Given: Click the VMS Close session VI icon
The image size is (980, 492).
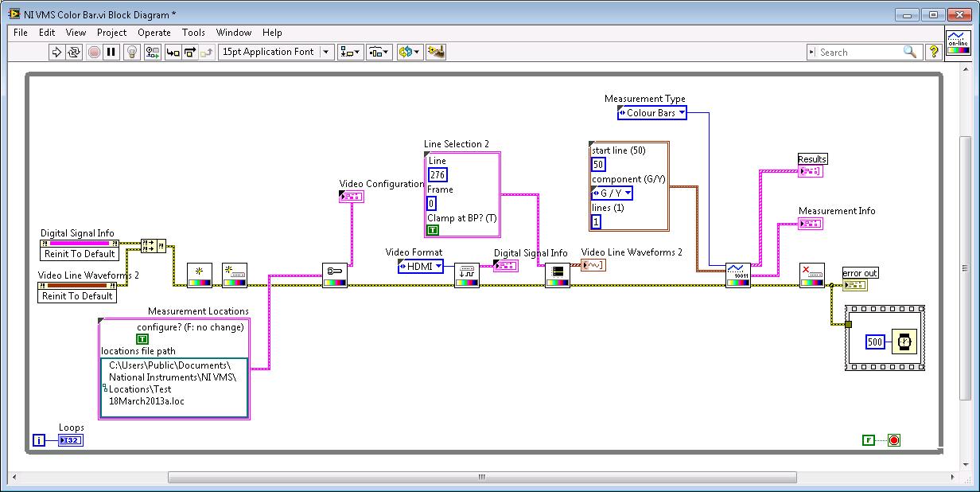Looking at the screenshot, I should pyautogui.click(x=812, y=275).
